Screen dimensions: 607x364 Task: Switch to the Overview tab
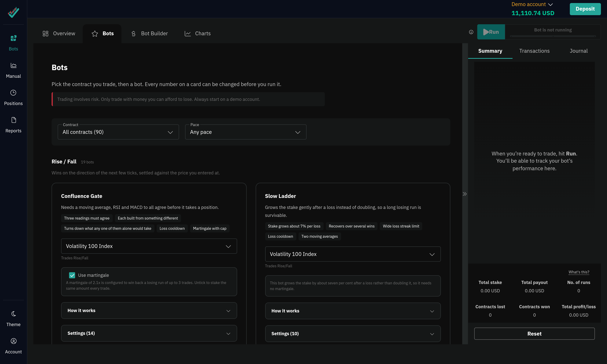click(x=59, y=33)
